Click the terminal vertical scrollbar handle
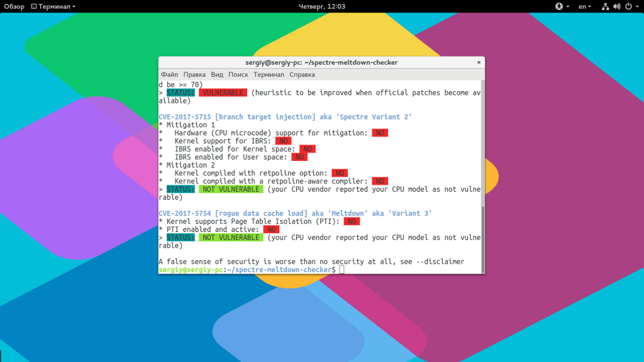 pos(482,239)
